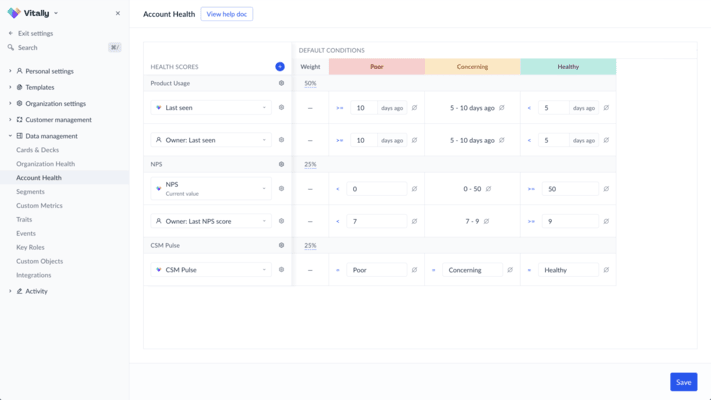Click the Save button
Image resolution: width=711 pixels, height=400 pixels.
tap(683, 382)
